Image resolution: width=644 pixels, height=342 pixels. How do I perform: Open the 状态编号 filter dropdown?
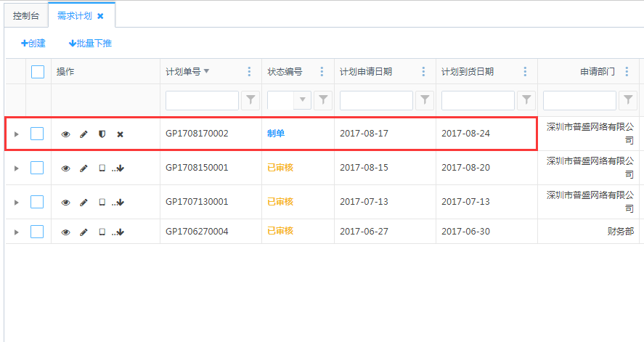[302, 100]
